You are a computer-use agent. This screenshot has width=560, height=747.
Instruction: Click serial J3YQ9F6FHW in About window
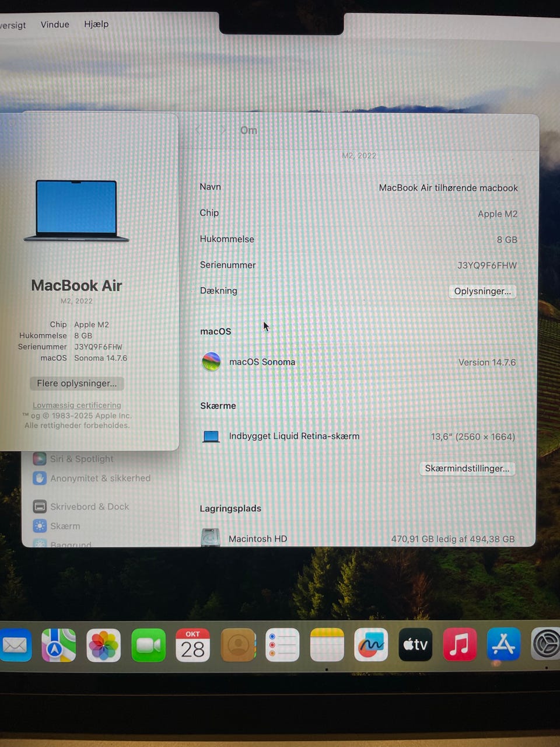[x=98, y=347]
